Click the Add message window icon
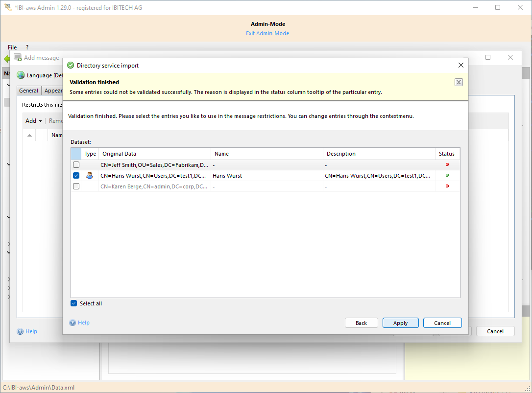 point(18,58)
